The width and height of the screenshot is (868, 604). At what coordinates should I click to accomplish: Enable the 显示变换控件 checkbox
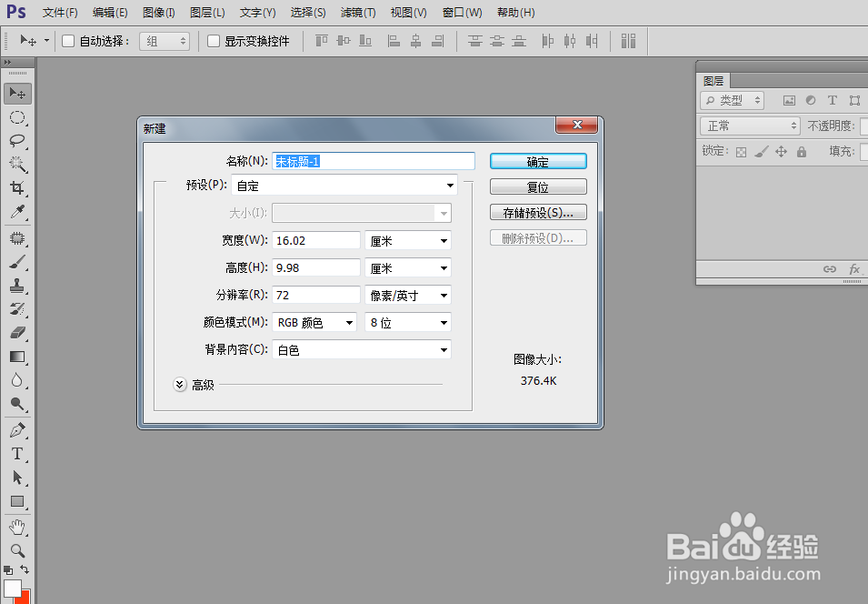(x=214, y=40)
